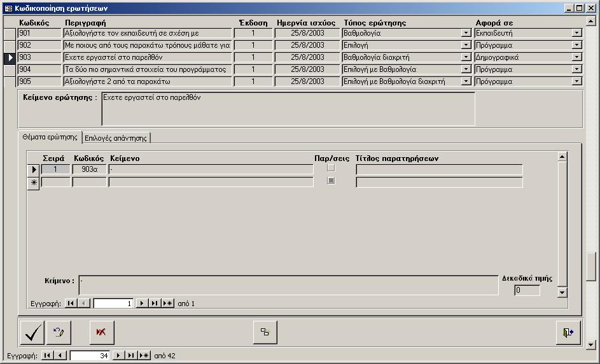Viewport: 600px width, 364px height.
Task: Toggle Παρ/σεις checkbox in new blank row
Action: point(330,181)
